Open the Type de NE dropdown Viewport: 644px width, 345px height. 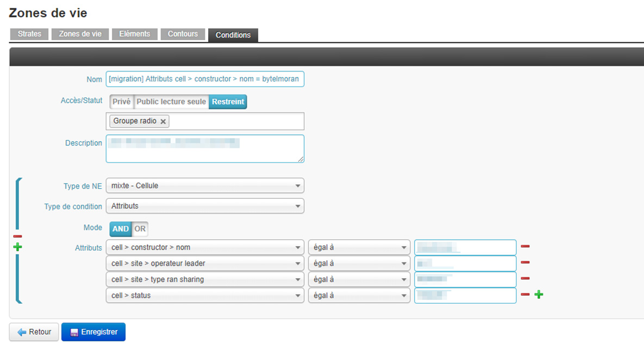point(205,186)
